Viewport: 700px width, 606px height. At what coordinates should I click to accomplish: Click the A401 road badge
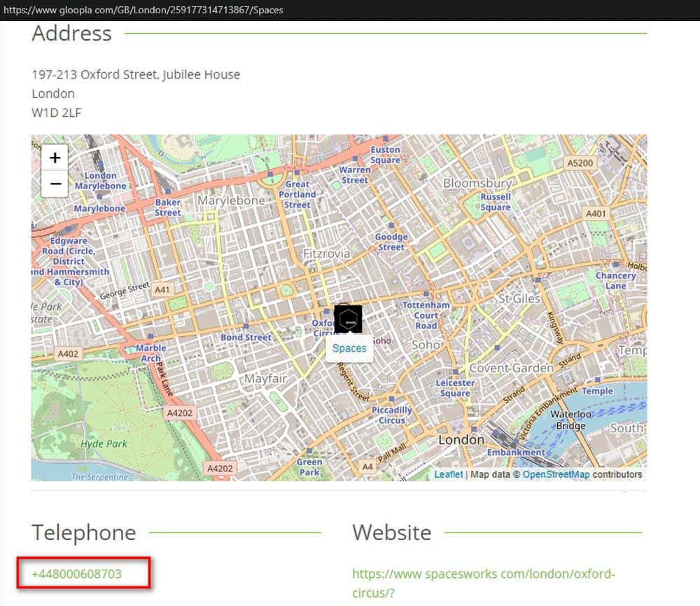point(596,214)
